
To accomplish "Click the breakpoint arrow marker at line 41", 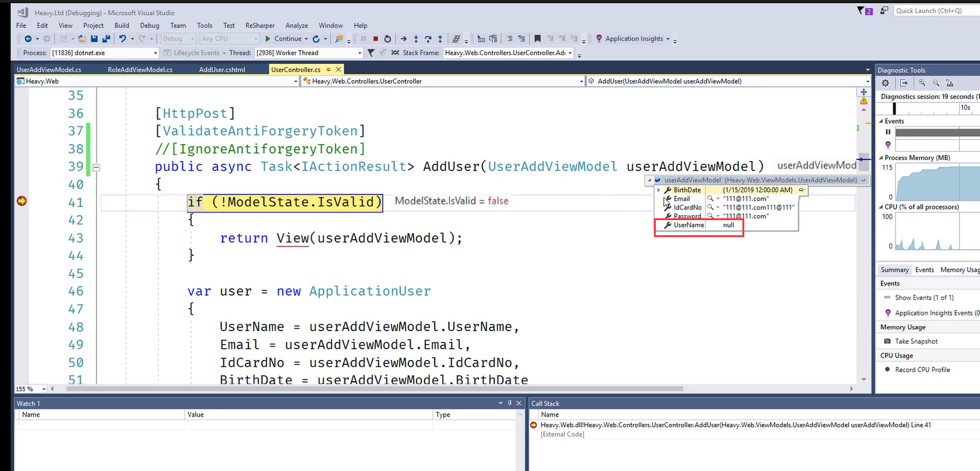I will [22, 201].
